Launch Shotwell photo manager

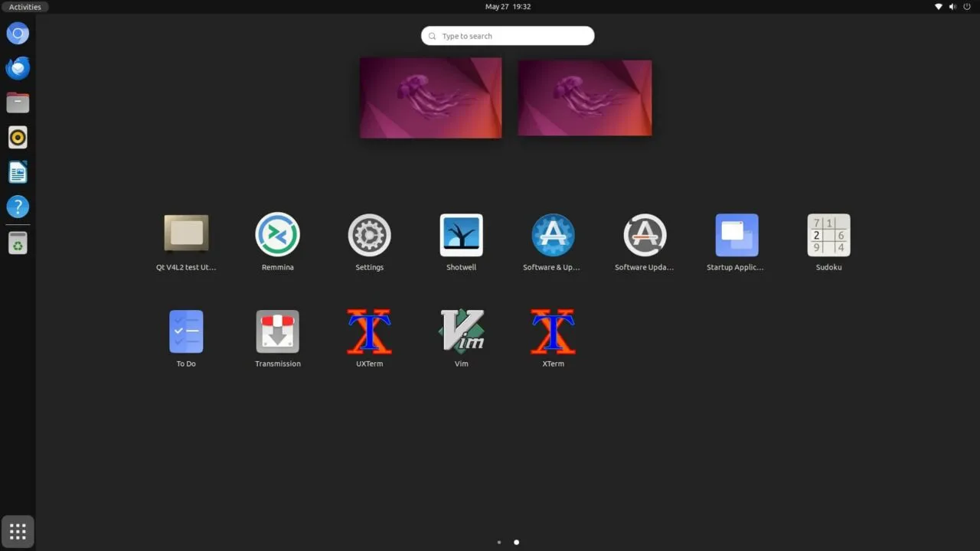coord(461,235)
